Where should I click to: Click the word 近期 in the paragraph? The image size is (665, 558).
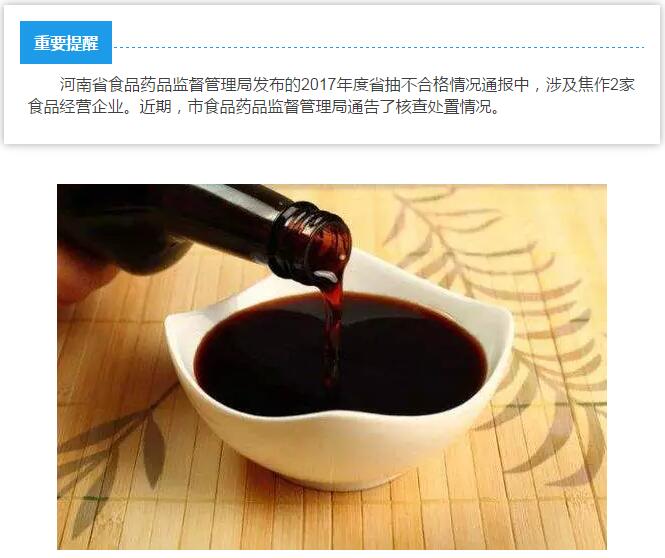155,106
